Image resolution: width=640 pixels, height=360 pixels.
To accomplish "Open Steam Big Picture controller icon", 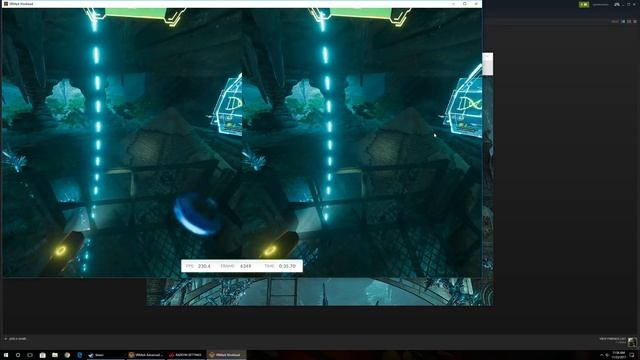I will coord(617,4).
